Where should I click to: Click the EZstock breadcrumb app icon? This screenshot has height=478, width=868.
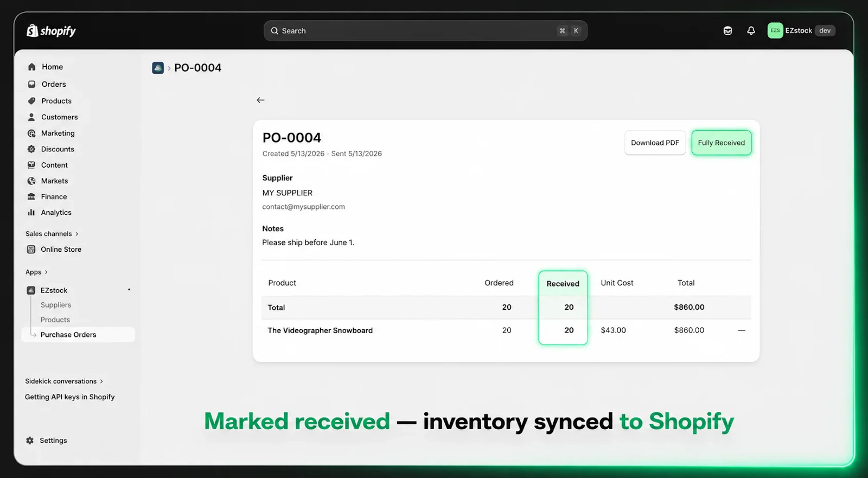coord(158,68)
